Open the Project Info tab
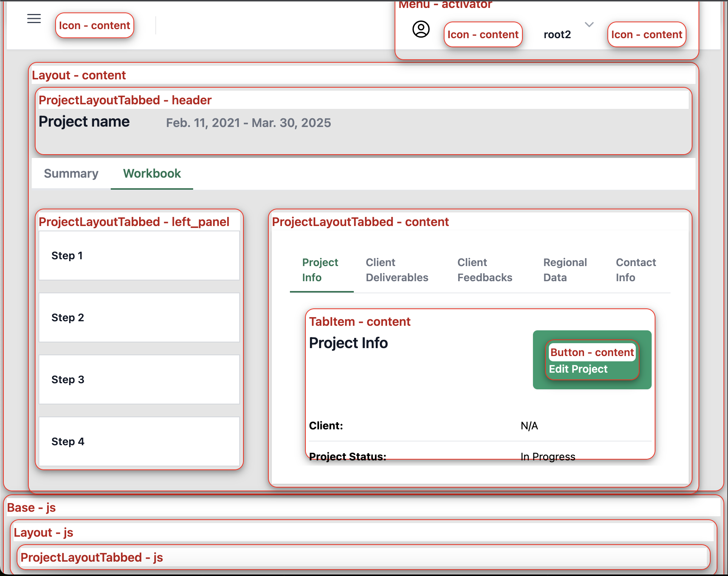728x576 pixels. tap(321, 270)
